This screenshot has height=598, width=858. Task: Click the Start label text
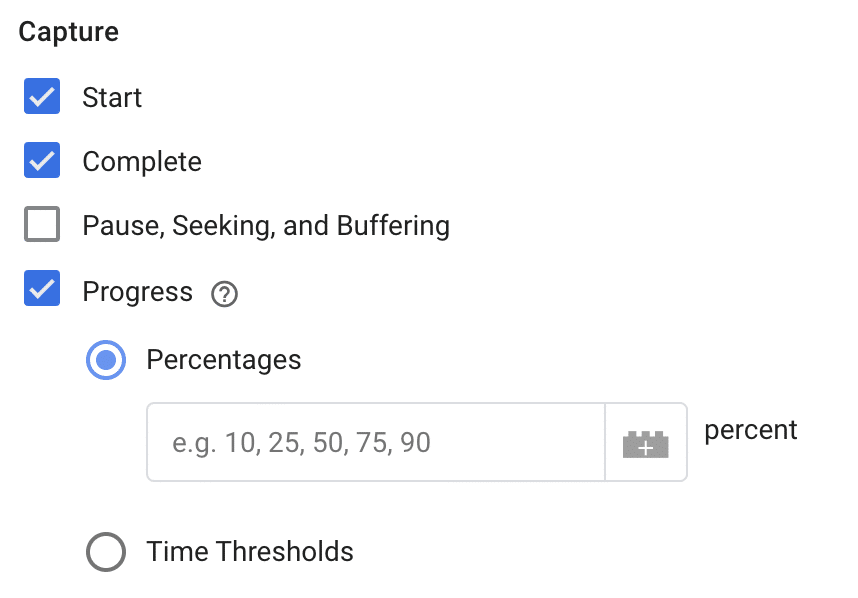pos(112,98)
